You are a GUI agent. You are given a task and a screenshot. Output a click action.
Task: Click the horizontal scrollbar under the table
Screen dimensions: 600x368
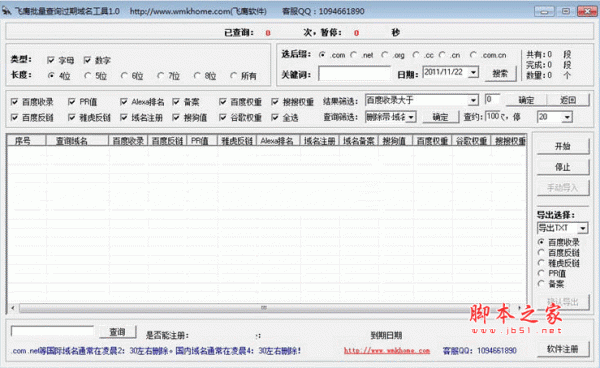[264, 308]
